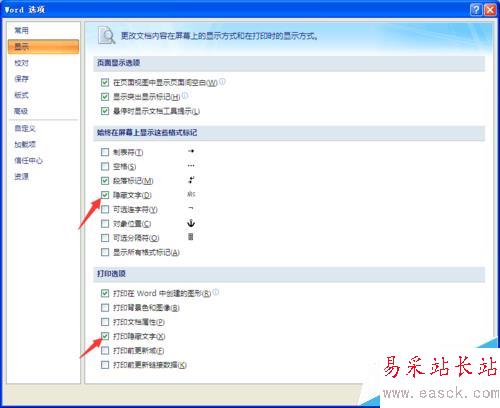Open the 常用 category

point(21,30)
